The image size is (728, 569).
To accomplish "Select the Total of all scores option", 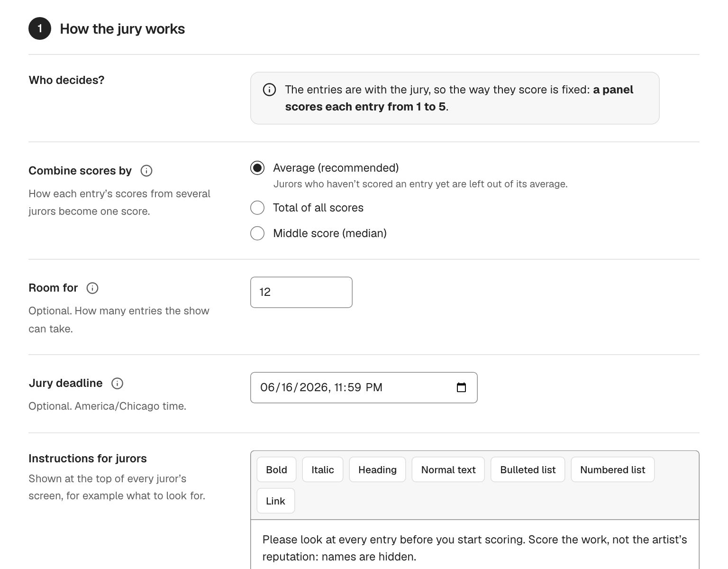I will 257,208.
